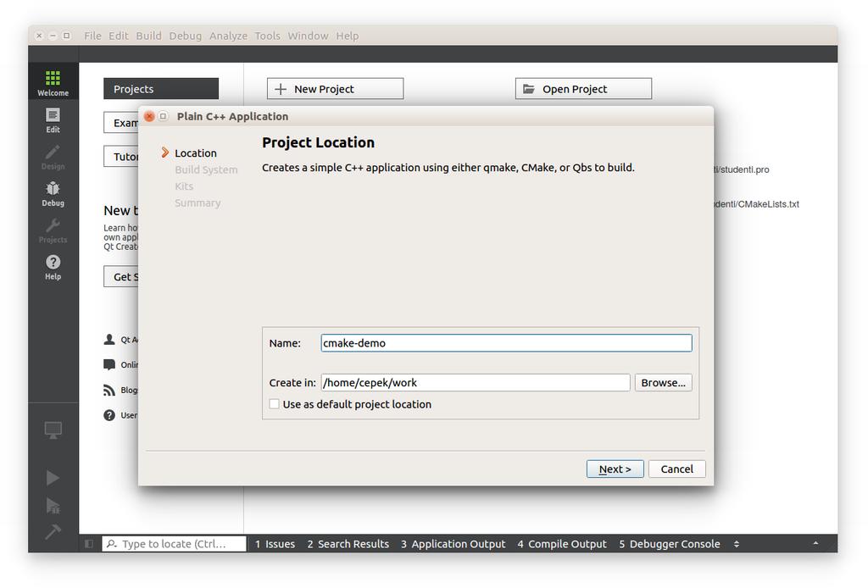Screen dimensions: 868x588
Task: Click the Examples button behind the dialog
Action: point(120,123)
